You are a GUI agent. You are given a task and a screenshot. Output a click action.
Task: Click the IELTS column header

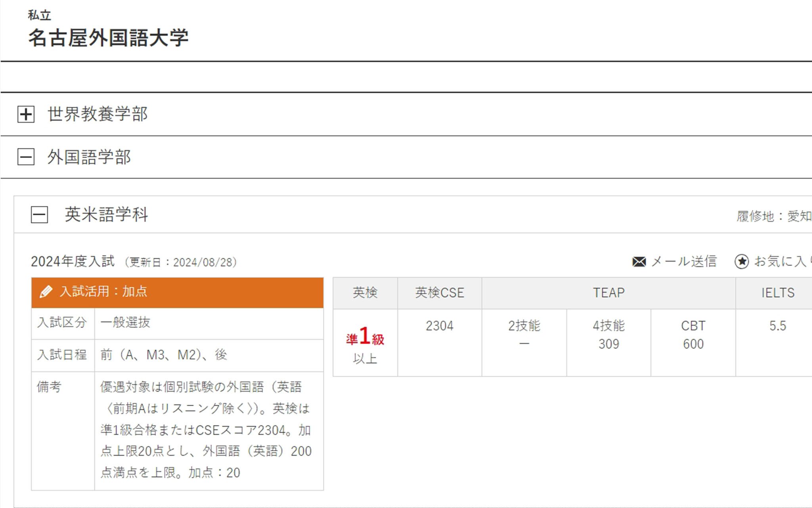(778, 292)
